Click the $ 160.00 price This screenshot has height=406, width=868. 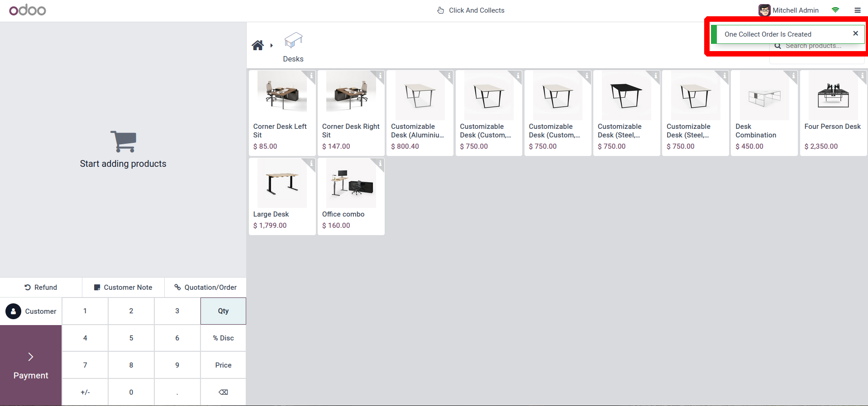[x=336, y=226]
